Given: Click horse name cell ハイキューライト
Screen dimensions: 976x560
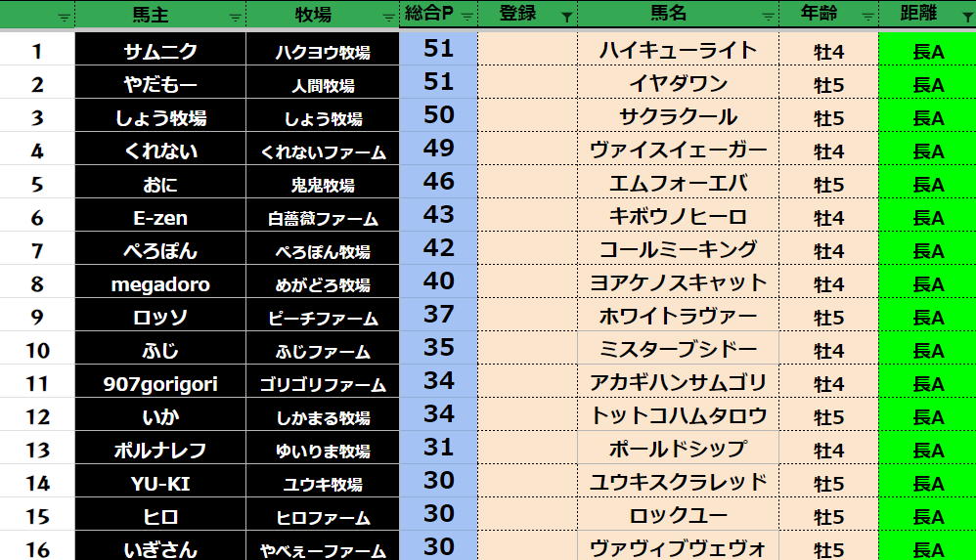Looking at the screenshot, I should [678, 51].
